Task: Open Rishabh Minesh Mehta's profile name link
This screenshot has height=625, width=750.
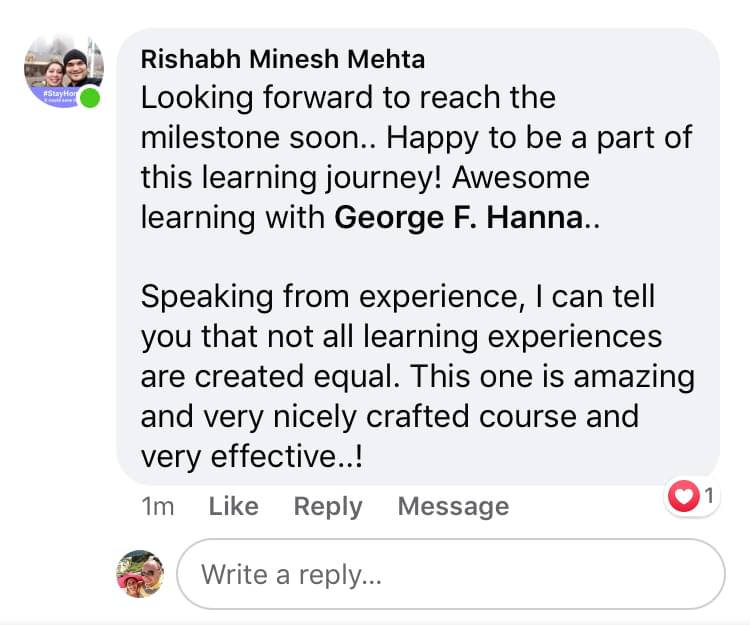Action: [283, 59]
